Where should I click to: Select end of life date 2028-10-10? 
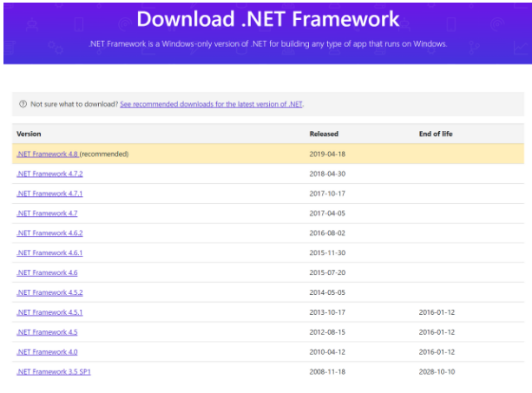coord(437,371)
